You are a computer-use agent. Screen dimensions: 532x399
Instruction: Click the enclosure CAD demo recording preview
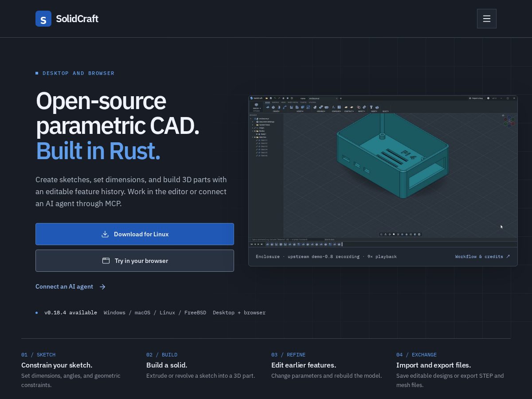[x=383, y=171]
